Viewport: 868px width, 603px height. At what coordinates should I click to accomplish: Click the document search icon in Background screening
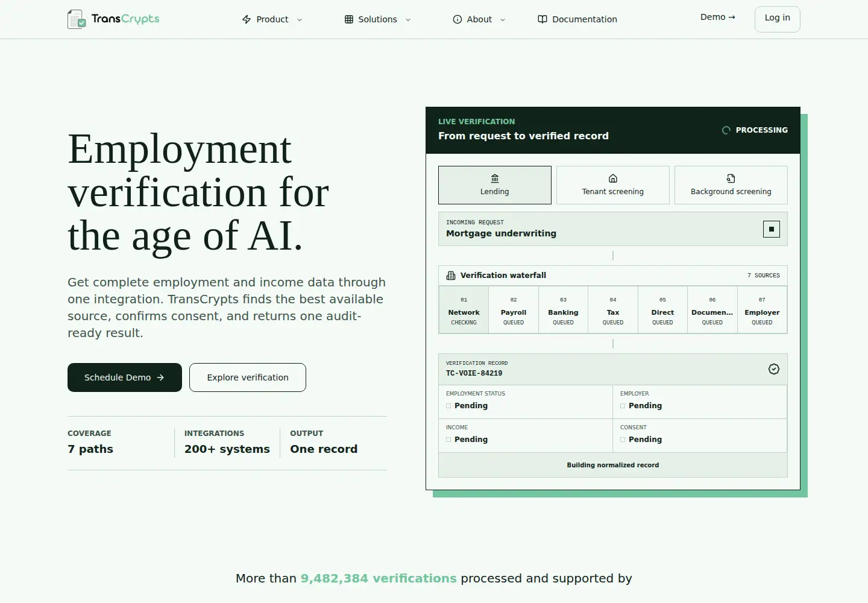click(731, 178)
